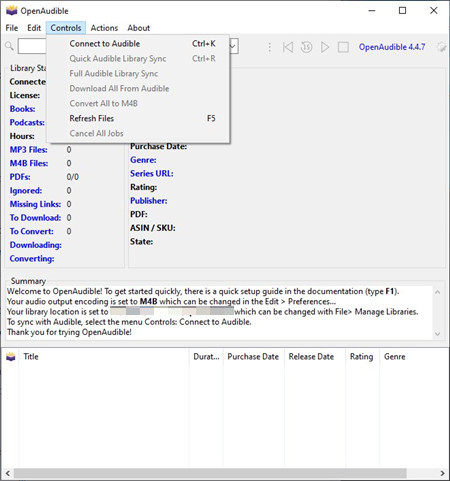Image resolution: width=450 pixels, height=481 pixels.
Task: Click the rewind 15 seconds icon
Action: 306,47
